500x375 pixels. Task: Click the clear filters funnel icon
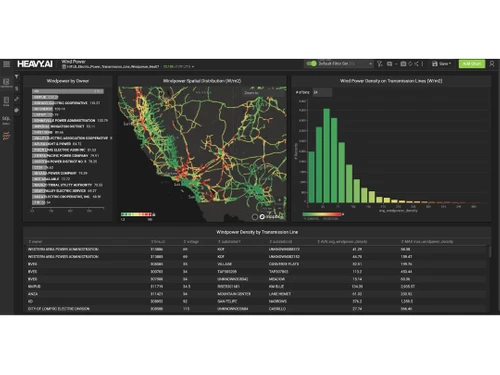click(x=379, y=64)
